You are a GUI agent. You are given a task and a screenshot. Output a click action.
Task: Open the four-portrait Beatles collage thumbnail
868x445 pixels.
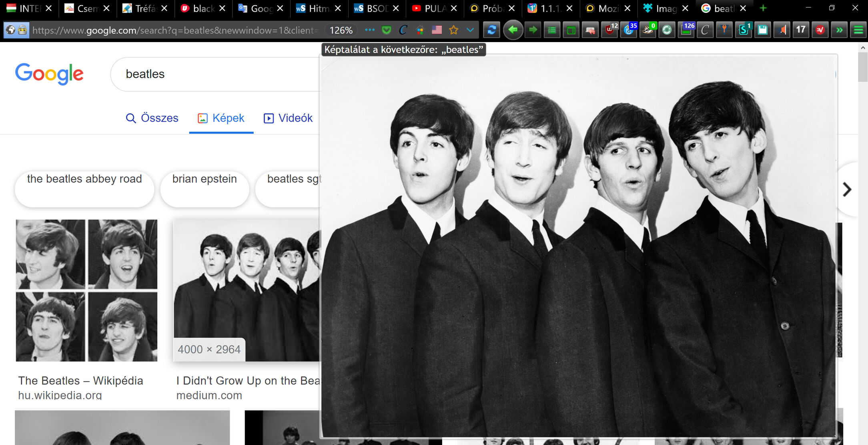(86, 290)
